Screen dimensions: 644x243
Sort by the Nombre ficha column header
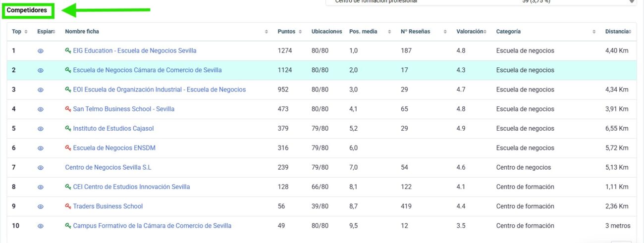pyautogui.click(x=166, y=31)
